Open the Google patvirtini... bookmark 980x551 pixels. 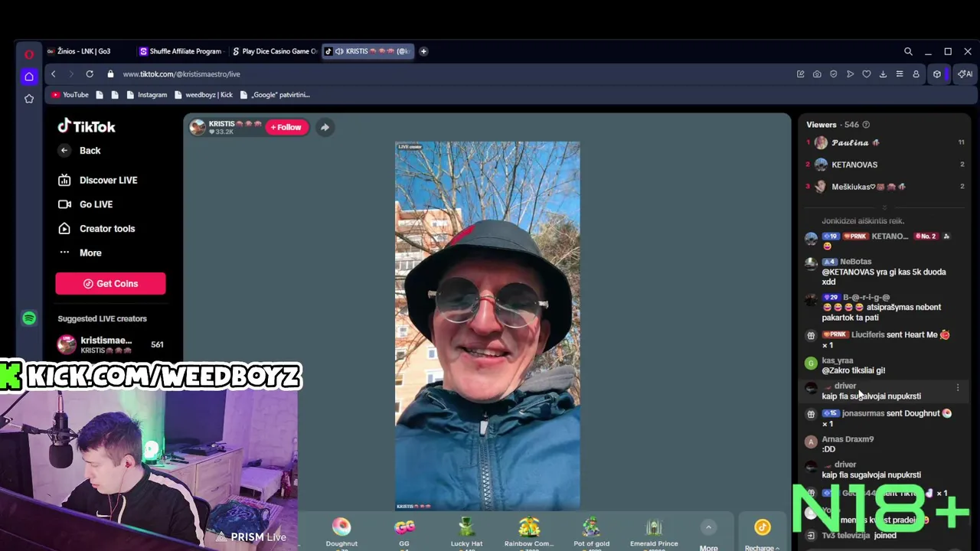[275, 95]
